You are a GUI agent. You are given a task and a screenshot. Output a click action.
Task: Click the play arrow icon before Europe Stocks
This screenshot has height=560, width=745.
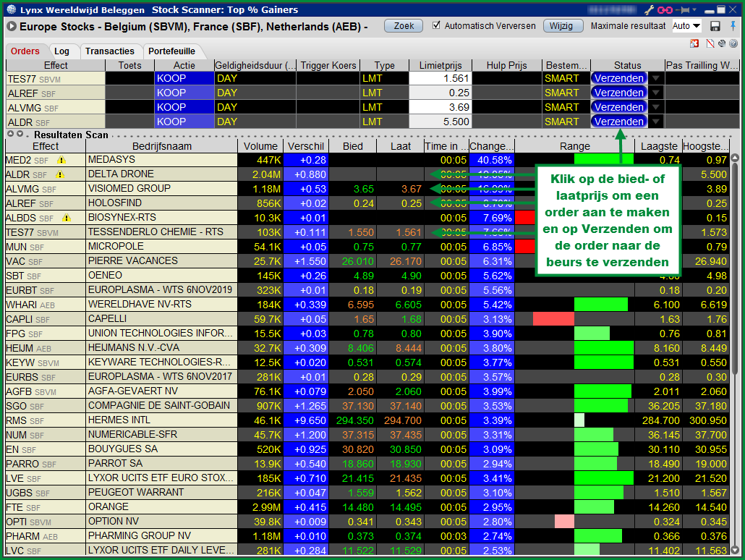12,27
